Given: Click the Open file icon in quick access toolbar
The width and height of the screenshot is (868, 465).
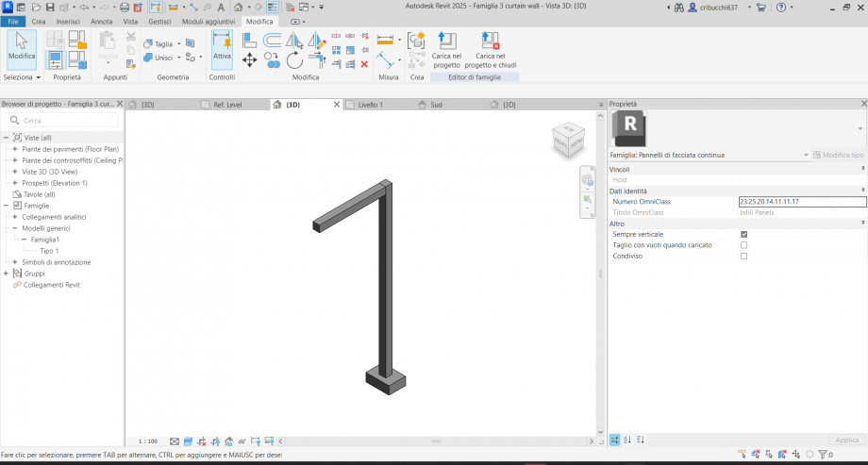Looking at the screenshot, I should (x=37, y=8).
